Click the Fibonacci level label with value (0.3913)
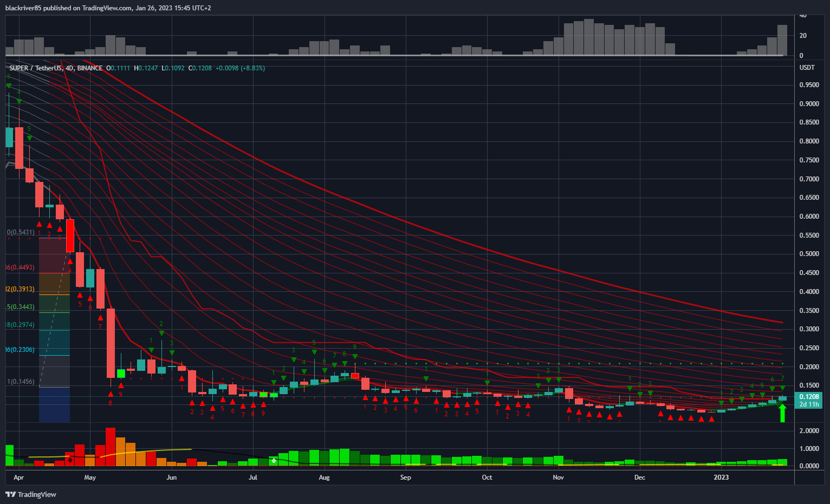Viewport: 830px width, 504px height. tap(20, 289)
